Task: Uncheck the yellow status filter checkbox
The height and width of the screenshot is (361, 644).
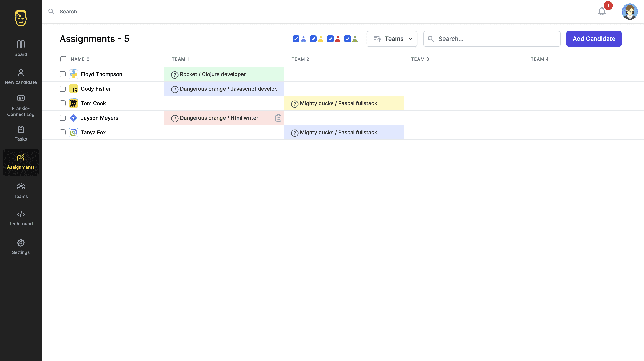Action: 313,39
